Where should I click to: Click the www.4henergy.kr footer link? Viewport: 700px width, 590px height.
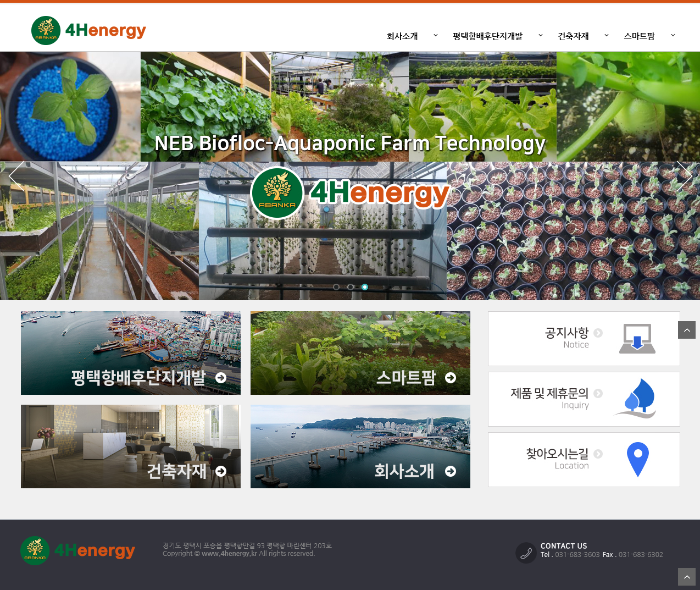tap(229, 554)
